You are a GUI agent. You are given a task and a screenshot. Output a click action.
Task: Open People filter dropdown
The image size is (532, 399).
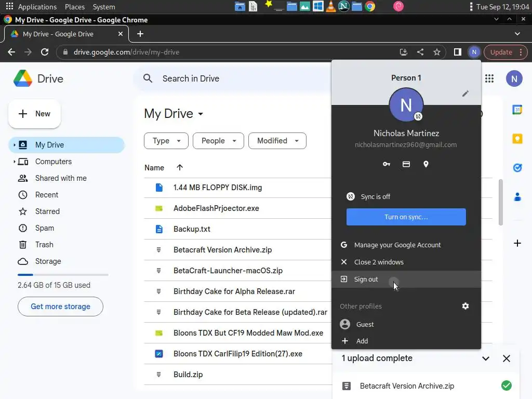218,141
